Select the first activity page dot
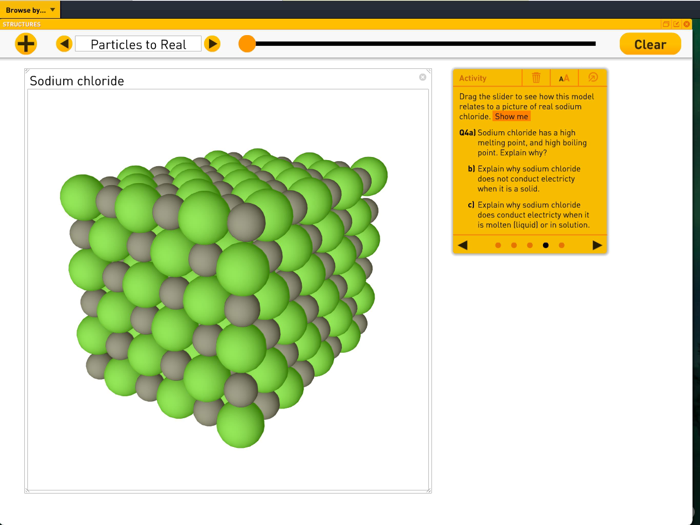This screenshot has height=525, width=700. (x=498, y=245)
